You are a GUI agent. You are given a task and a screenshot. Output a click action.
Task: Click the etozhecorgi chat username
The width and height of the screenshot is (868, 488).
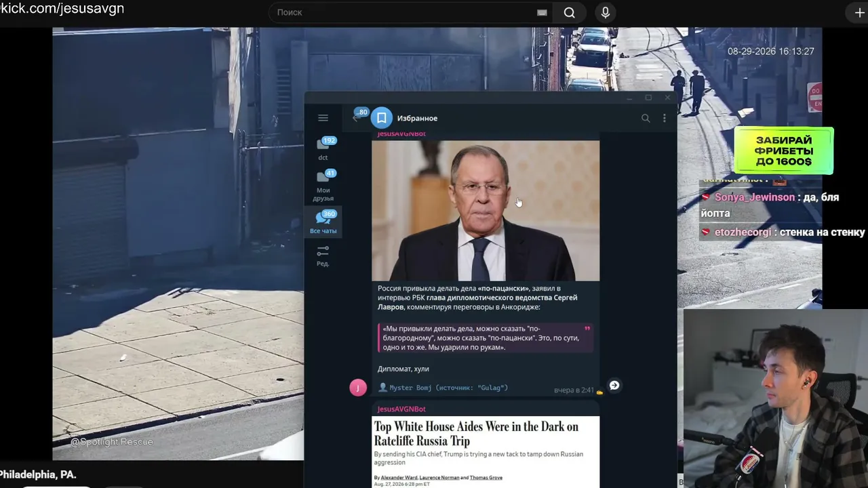coord(743,232)
